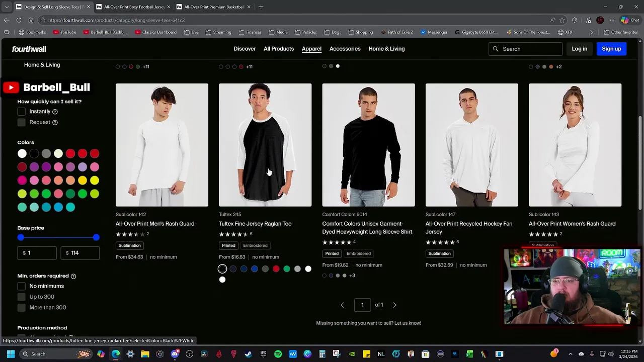Open All-Over Print Men's Rash Guard title
Screen dimensions: 644x362
pyautogui.click(x=155, y=224)
